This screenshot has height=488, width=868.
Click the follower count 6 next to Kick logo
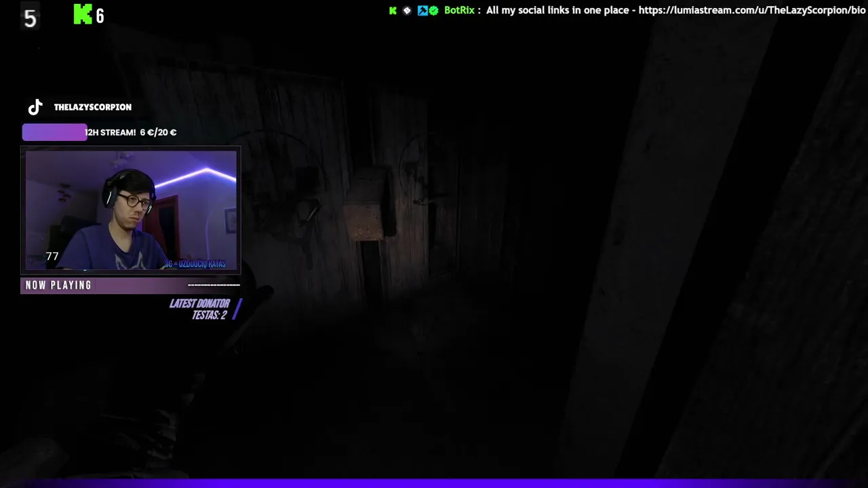(100, 16)
